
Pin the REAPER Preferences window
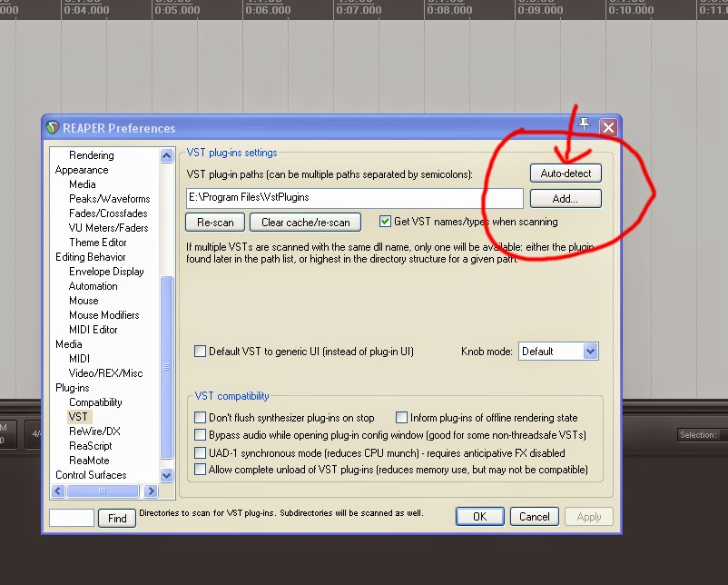(x=584, y=124)
